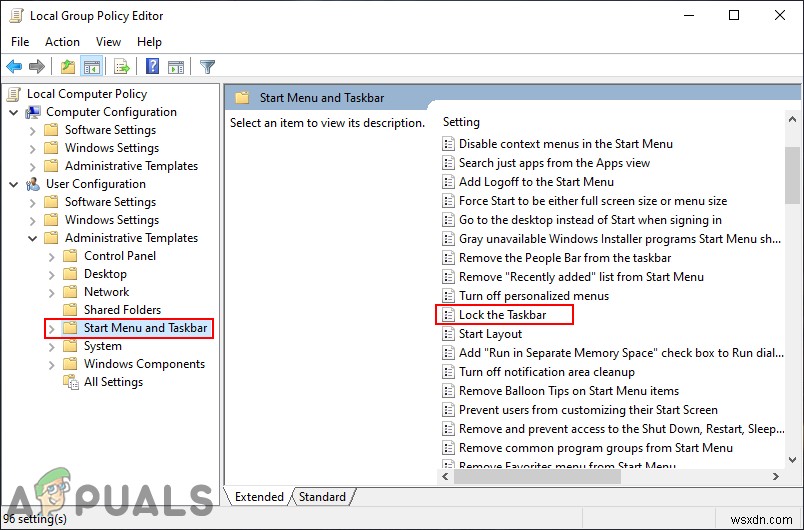804x530 pixels.
Task: Select Remove "Recently added" list from Start Menu
Action: 581,277
